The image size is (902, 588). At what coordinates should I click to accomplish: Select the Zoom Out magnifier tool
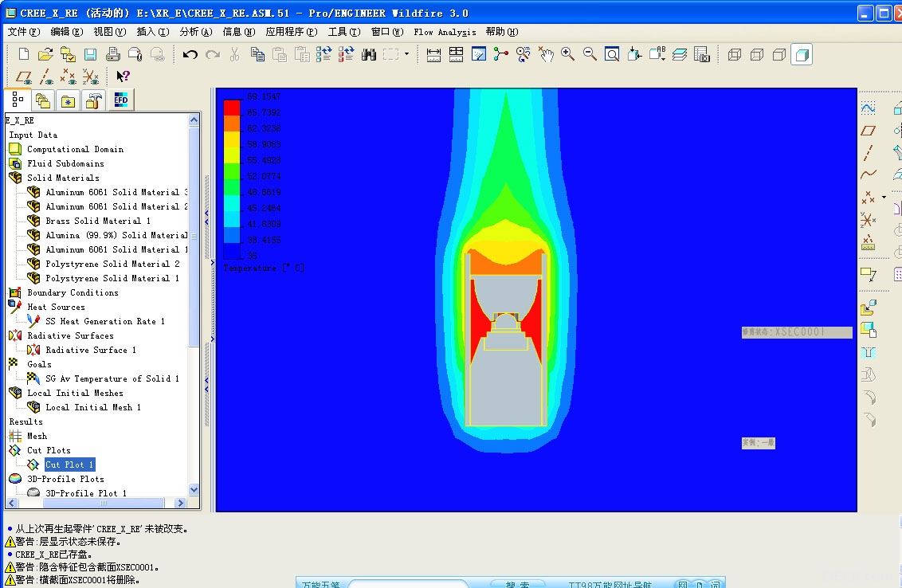(x=590, y=55)
